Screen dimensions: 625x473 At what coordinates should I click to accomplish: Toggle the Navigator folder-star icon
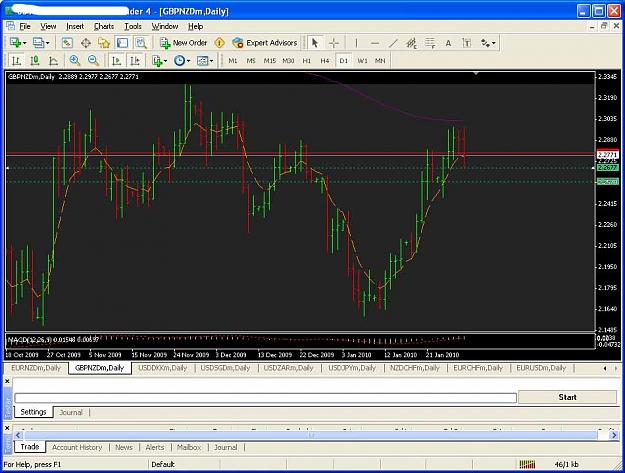[104, 43]
